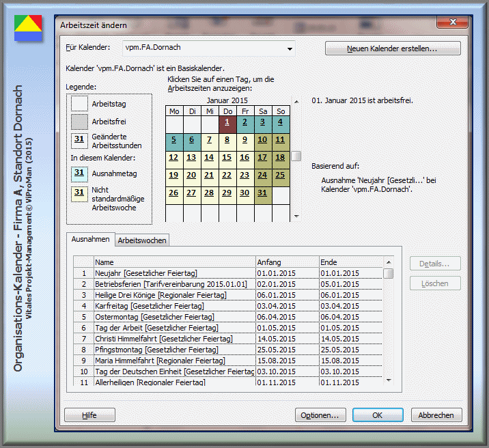Click Neuen Kalender erstellen button
Viewport: 489px width, 448px height.
pos(393,48)
